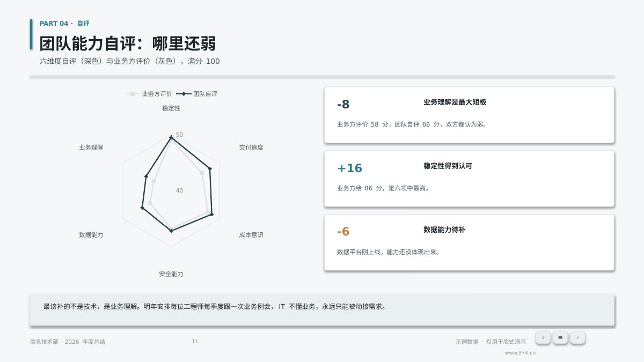Click the 业务理解 radar axis label
The height and width of the screenshot is (362, 644).
click(91, 147)
